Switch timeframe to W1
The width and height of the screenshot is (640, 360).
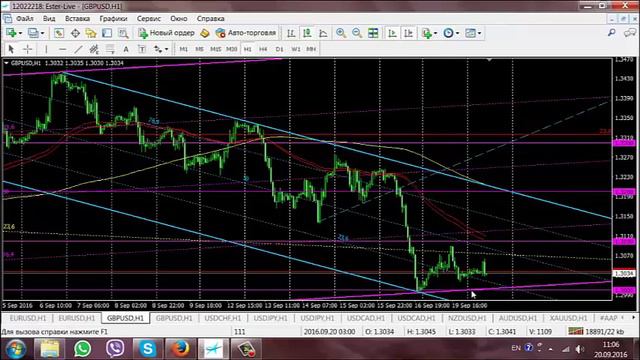[296, 49]
